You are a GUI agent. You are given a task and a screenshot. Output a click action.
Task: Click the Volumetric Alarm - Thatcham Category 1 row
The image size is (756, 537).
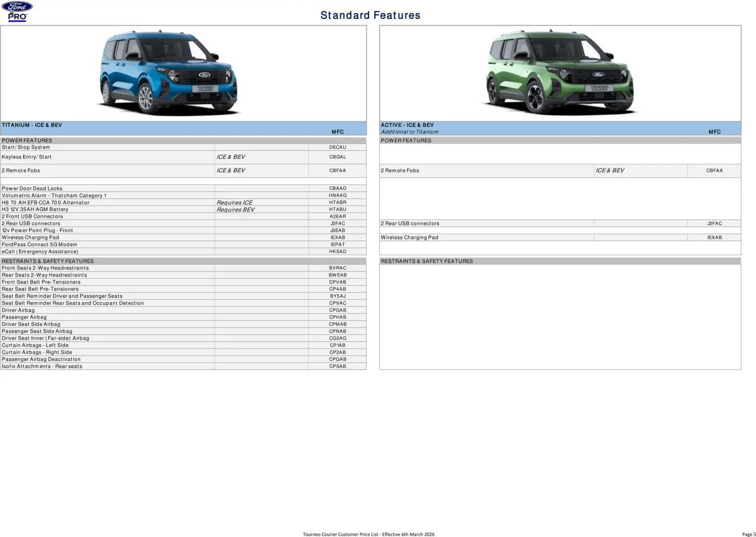point(54,195)
